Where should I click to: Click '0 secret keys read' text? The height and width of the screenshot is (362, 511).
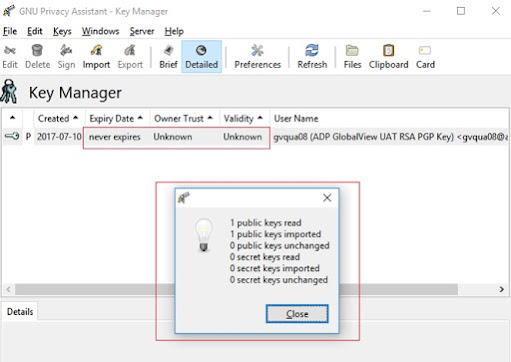[265, 257]
